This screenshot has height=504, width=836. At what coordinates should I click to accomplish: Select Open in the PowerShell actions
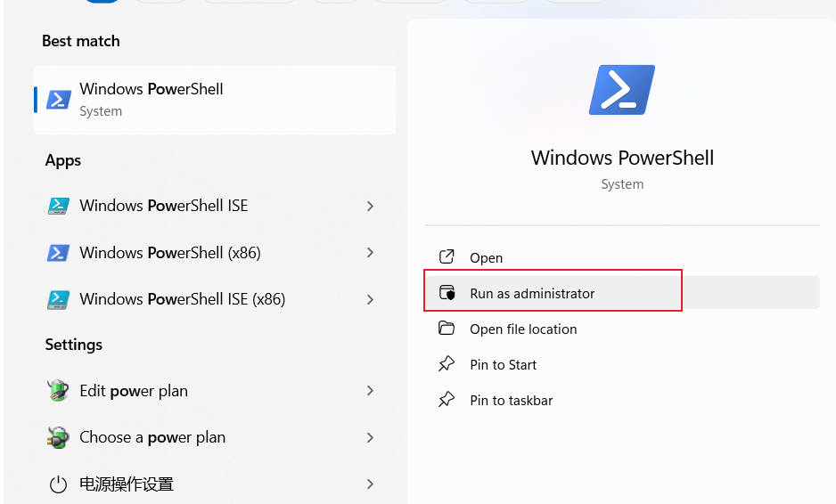tap(486, 258)
